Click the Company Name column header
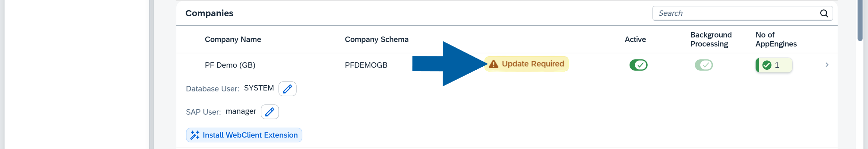This screenshot has height=149, width=868. pos(233,40)
